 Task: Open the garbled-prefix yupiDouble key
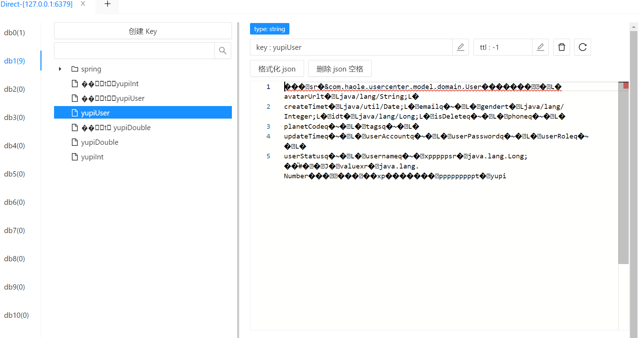tap(116, 128)
